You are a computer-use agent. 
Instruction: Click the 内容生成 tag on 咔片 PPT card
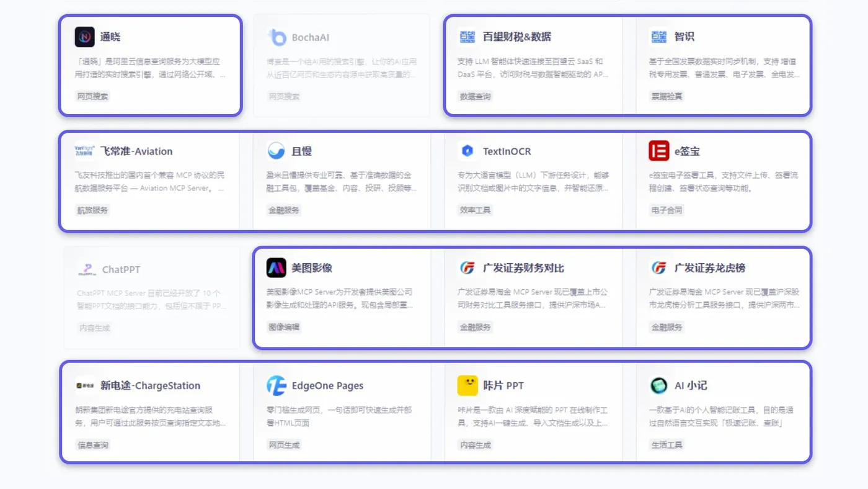click(475, 445)
